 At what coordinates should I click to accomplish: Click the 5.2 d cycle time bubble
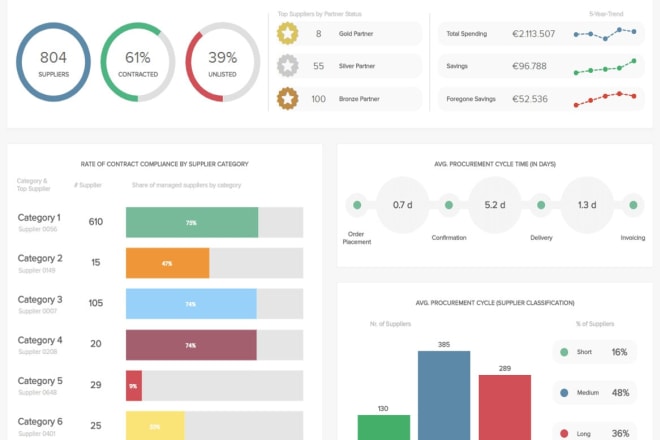(x=495, y=205)
